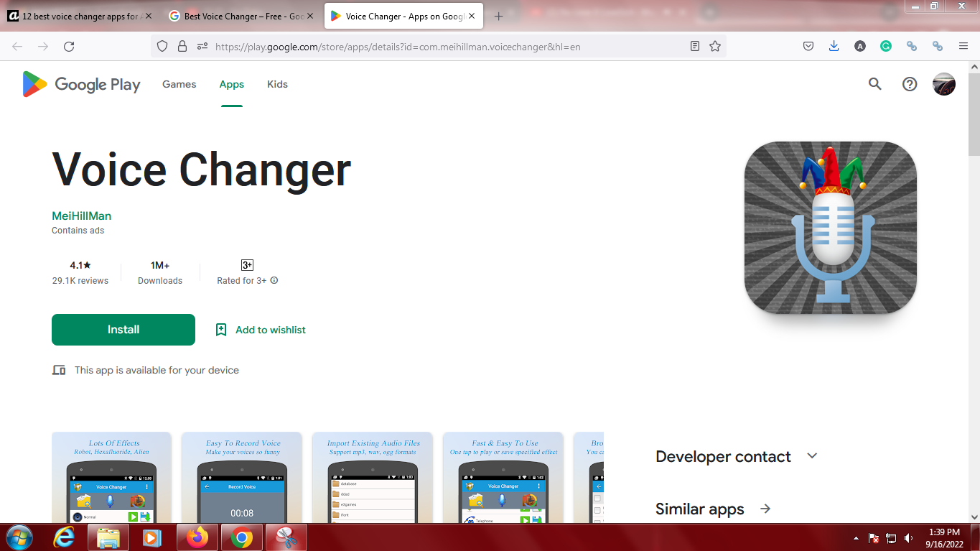
Task: Open the MeiHillMan developer link
Action: [81, 216]
